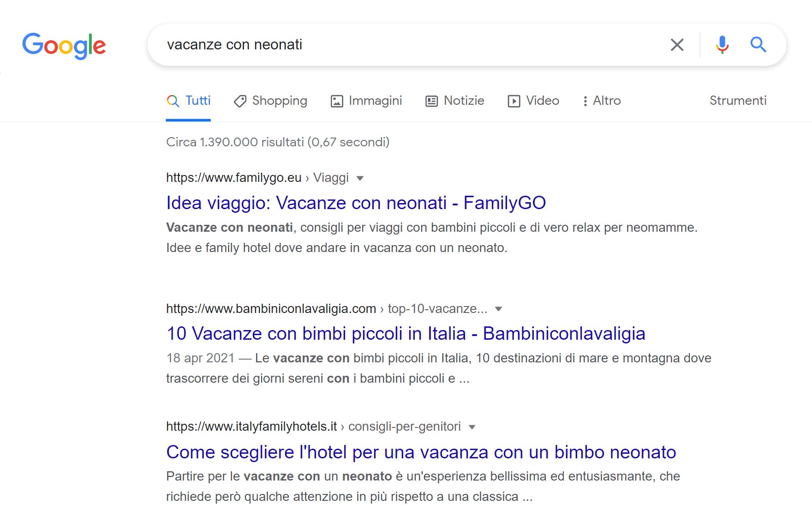Click the Video play icon
The height and width of the screenshot is (517, 812).
coord(514,101)
